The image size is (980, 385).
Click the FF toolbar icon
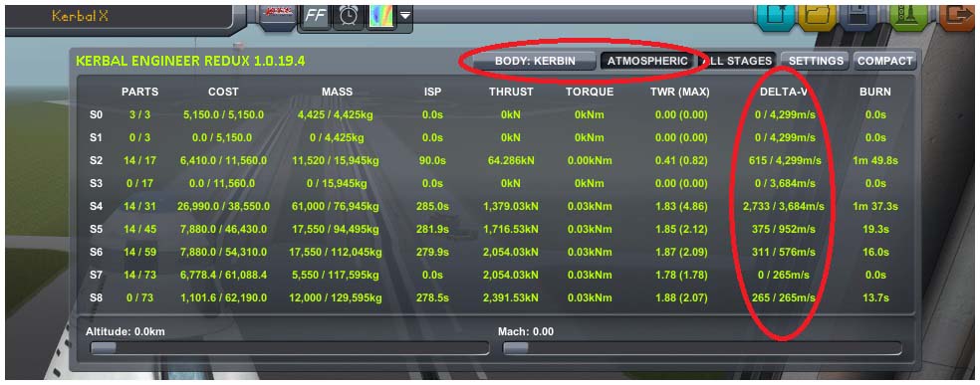(x=317, y=16)
